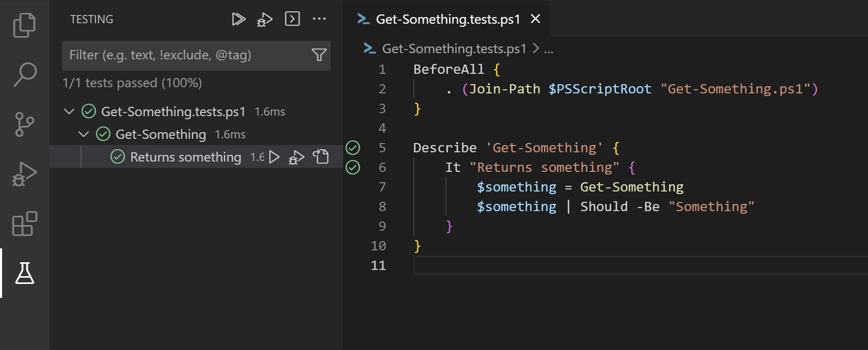This screenshot has height=350, width=868.
Task: Click the 1.6ms duration beside Get-Something.tests.ps1
Action: (270, 112)
